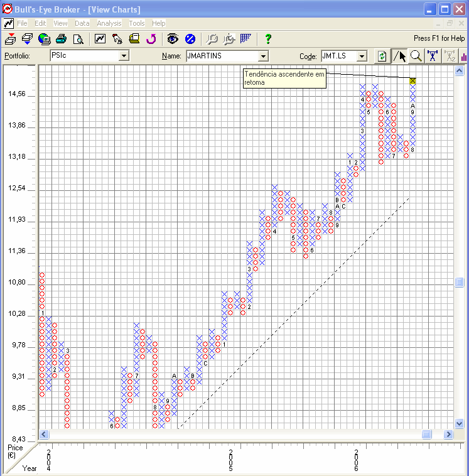Click the blue grid matrix icon
Viewport: 469px width, 476px height.
click(245, 38)
